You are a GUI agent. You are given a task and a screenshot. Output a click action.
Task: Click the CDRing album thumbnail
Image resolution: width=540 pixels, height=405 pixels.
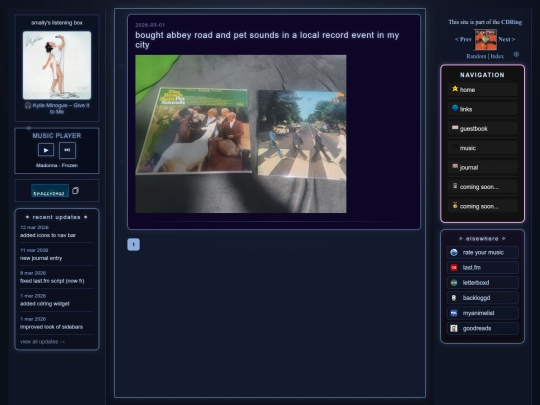click(486, 40)
